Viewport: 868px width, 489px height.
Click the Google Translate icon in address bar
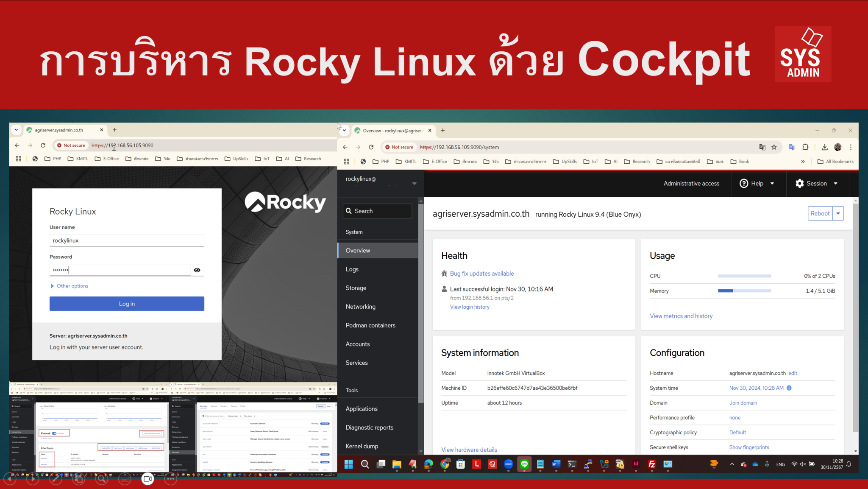tap(762, 147)
